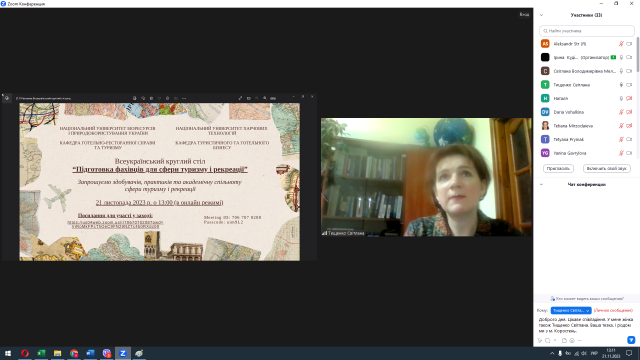Open Viber from taskbar
Image resolution: width=640 pixels, height=360 pixels.
[x=107, y=353]
